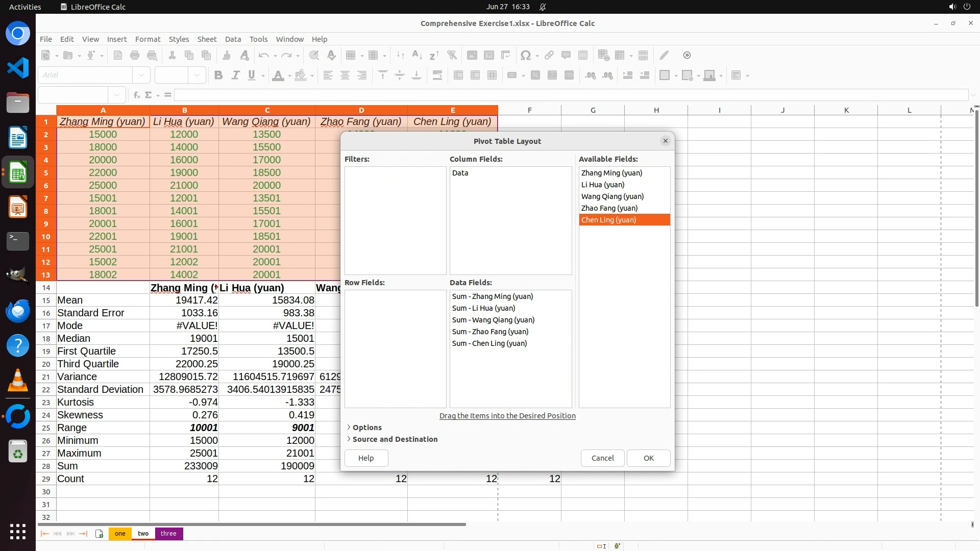The image size is (980, 551).
Task: Open VLC media player from dock
Action: (18, 381)
